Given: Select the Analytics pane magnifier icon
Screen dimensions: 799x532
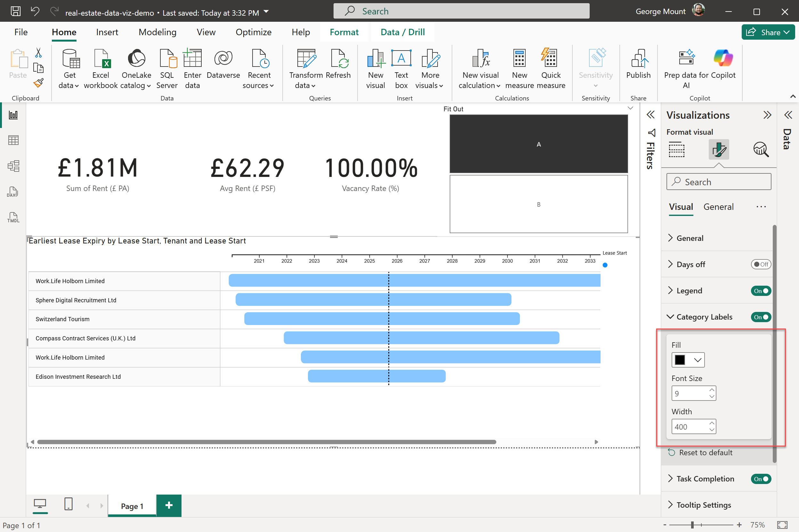Looking at the screenshot, I should (x=760, y=149).
